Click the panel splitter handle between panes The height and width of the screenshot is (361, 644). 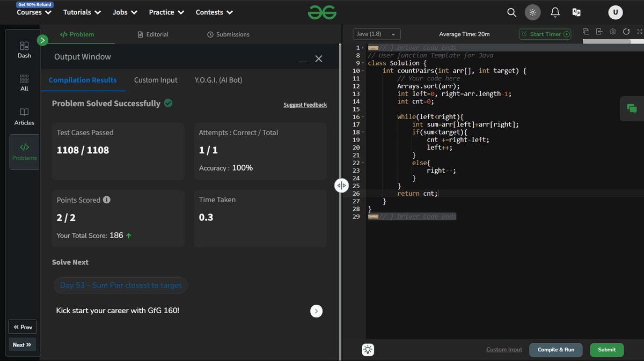[x=341, y=186]
